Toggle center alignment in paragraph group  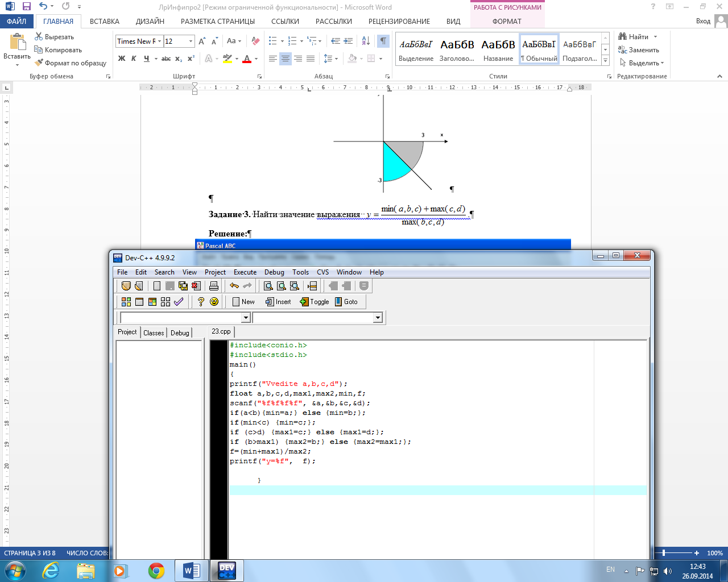(x=286, y=59)
